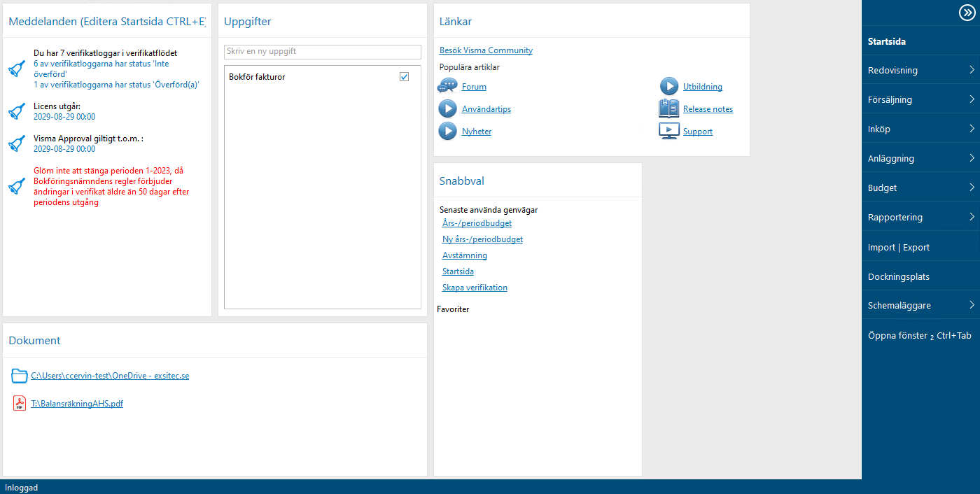This screenshot has height=494, width=980.
Task: Open the Skapa verifikation shortcut
Action: (x=475, y=288)
